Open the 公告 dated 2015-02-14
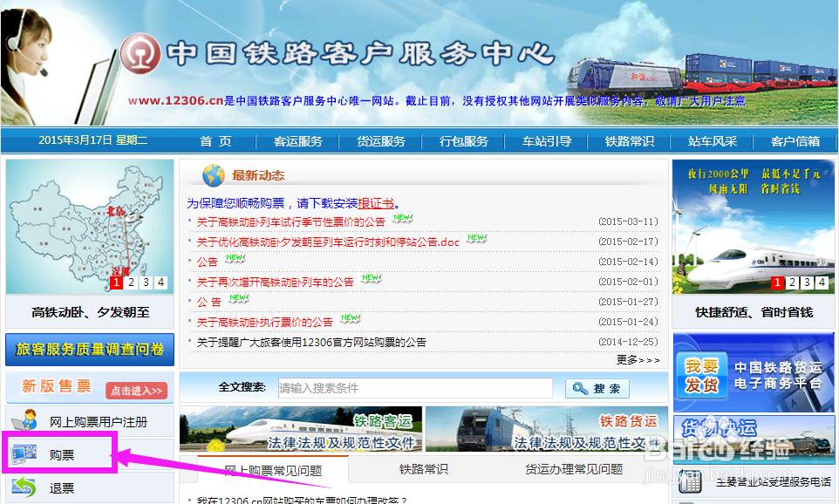839x504 pixels. pyautogui.click(x=207, y=262)
